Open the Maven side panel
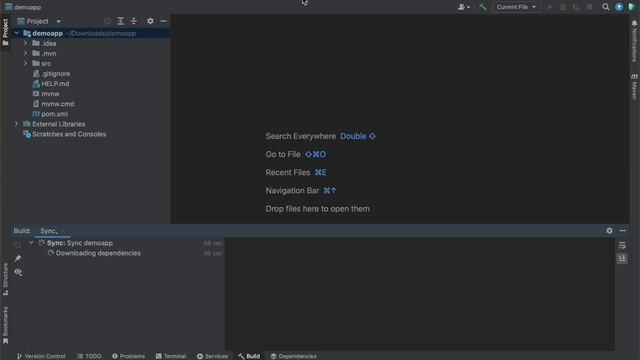 pyautogui.click(x=634, y=87)
